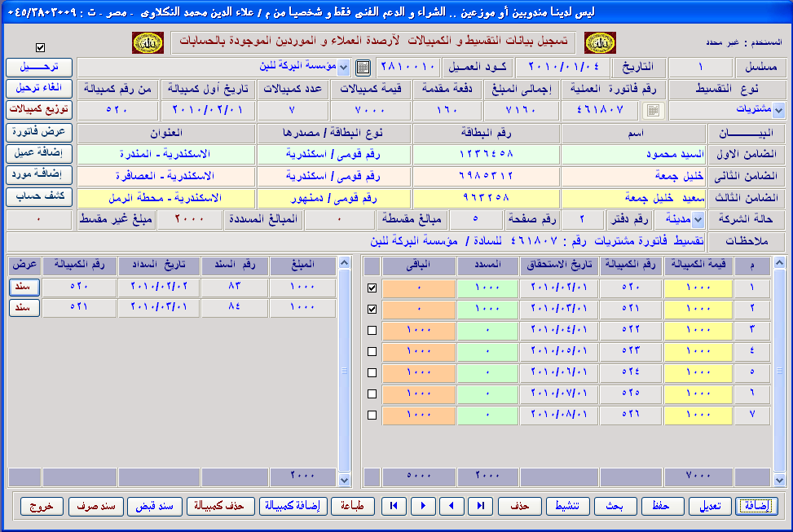Screen dimensions: 793x532
Task: Click the gold logo right of the title
Action: pos(600,42)
